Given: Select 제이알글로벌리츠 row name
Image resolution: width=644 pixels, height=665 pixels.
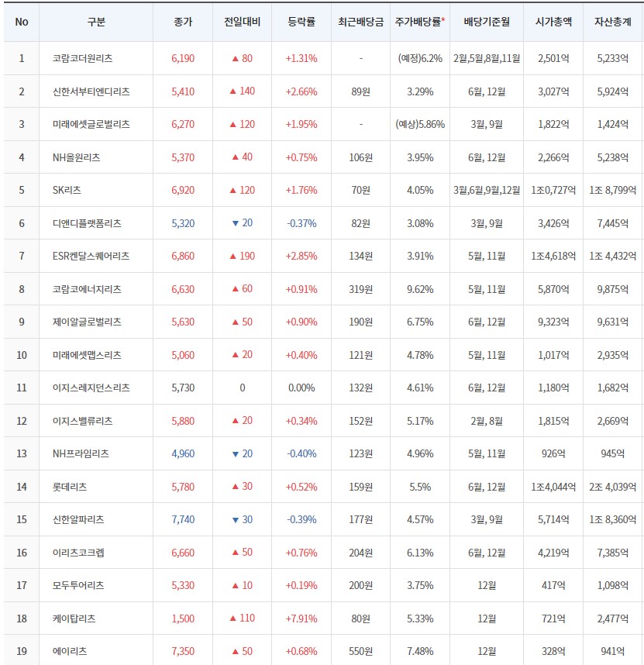Looking at the screenshot, I should [x=87, y=322].
